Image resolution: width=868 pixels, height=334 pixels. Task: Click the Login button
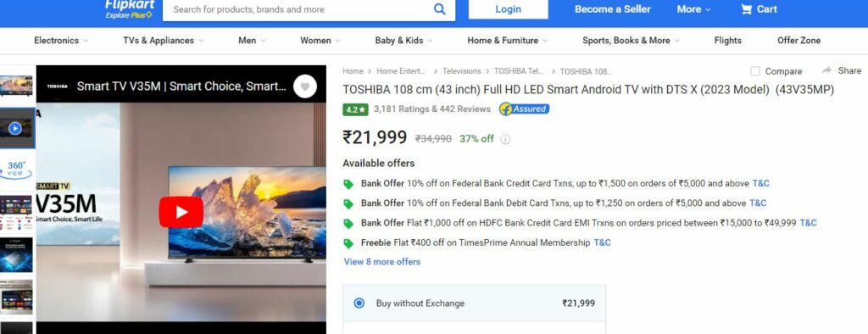pyautogui.click(x=509, y=9)
